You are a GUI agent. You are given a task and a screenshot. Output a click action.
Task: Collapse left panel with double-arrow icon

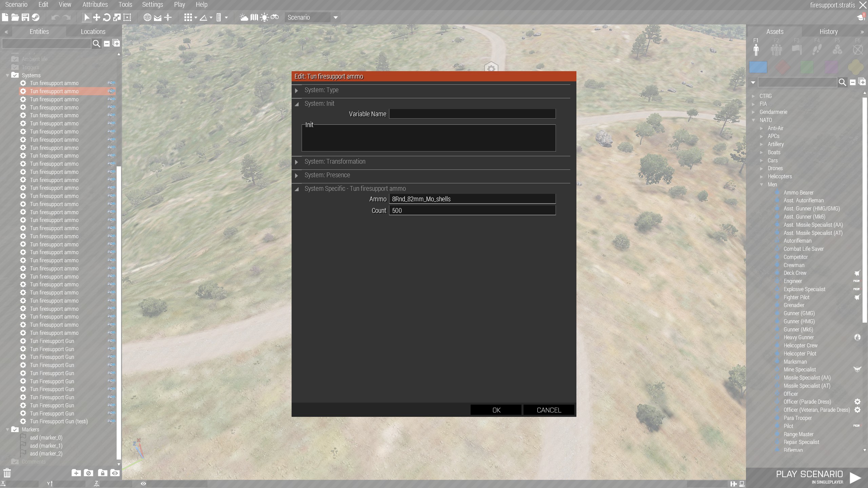[x=6, y=32]
